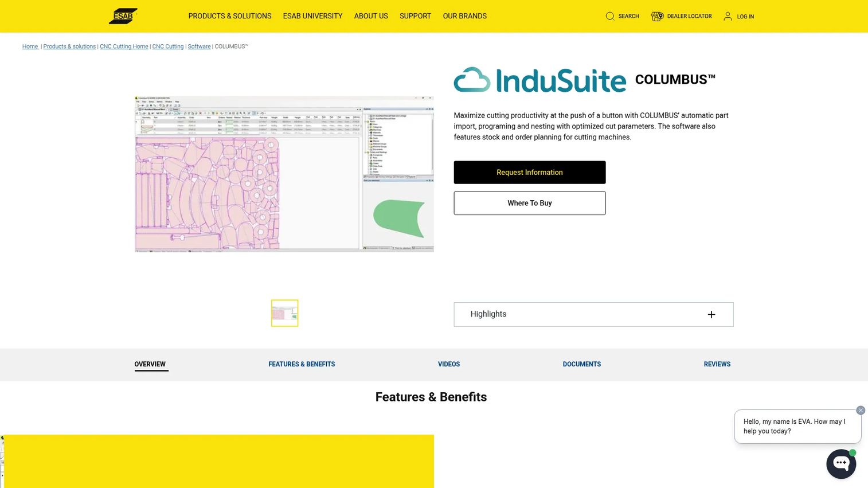The image size is (868, 488).
Task: Click the InduSuite logo
Action: pyautogui.click(x=540, y=80)
